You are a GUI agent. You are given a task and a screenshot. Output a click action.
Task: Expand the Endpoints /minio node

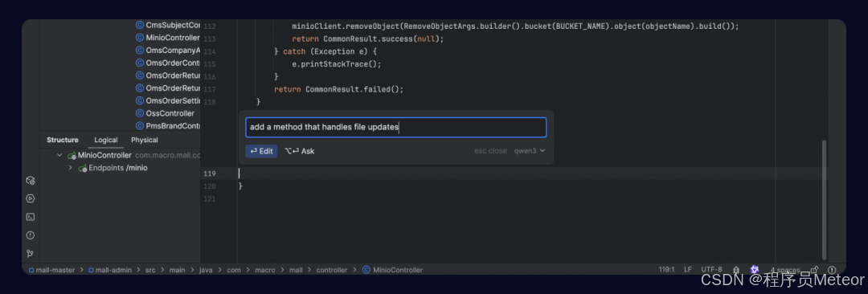point(70,168)
